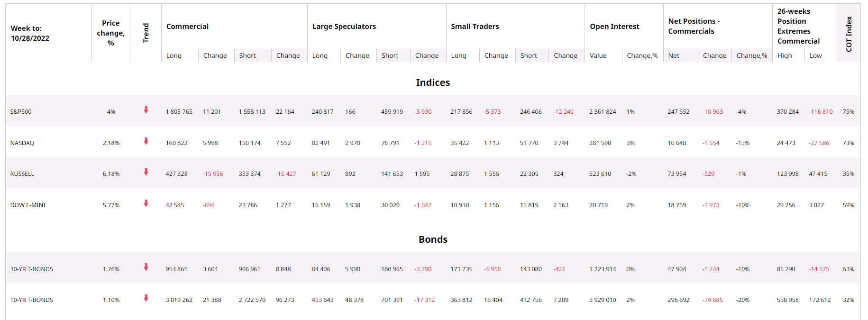
Task: Click the DOW E-MINI trend arrow icon
Action: 146,204
